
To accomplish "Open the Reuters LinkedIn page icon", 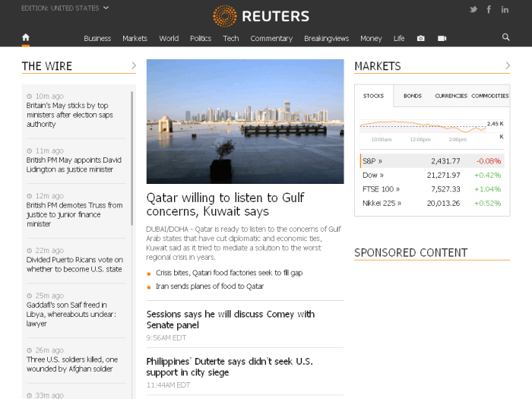I will coord(505,9).
